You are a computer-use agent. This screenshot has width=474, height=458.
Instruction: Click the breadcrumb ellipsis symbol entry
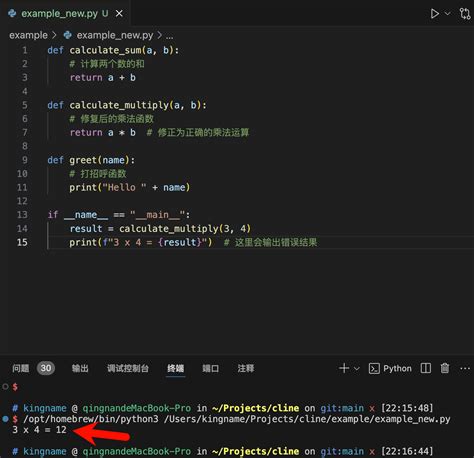coord(169,36)
